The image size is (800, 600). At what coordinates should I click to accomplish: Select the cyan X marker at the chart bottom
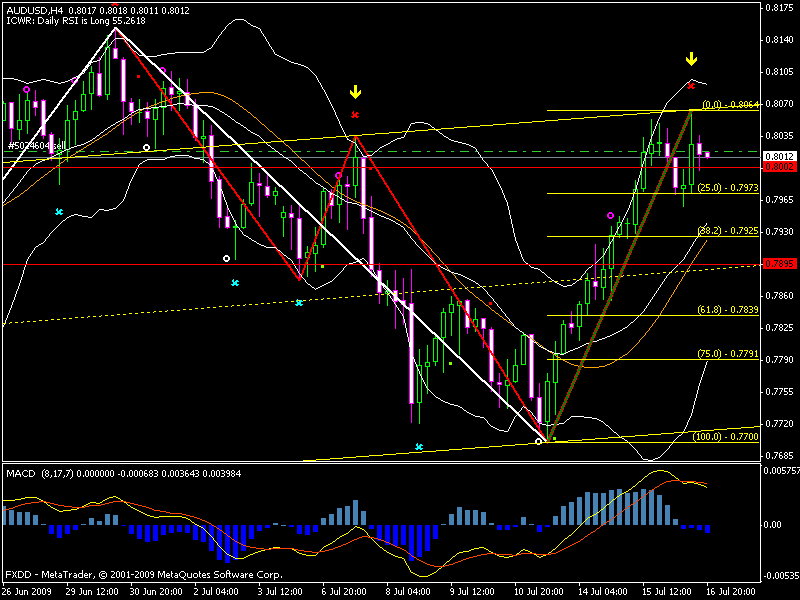[x=419, y=447]
